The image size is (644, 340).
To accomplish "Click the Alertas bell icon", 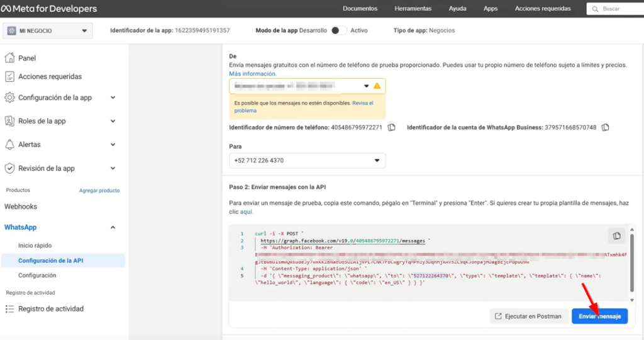I will [9, 144].
